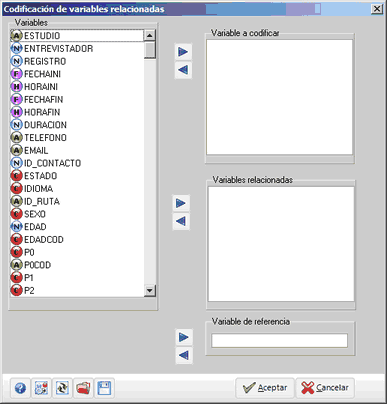387x404 pixels.
Task: Select the ENTREVISTADOR variable
Action: [x=77, y=49]
